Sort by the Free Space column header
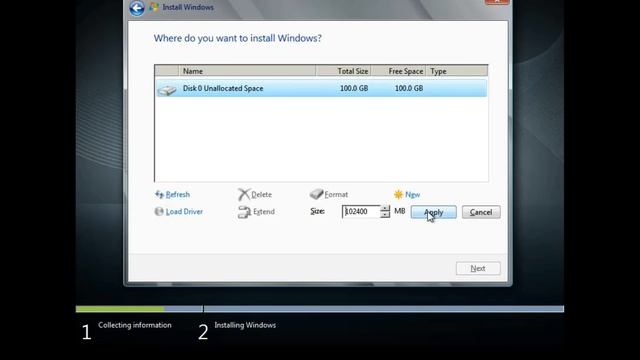 pos(398,71)
